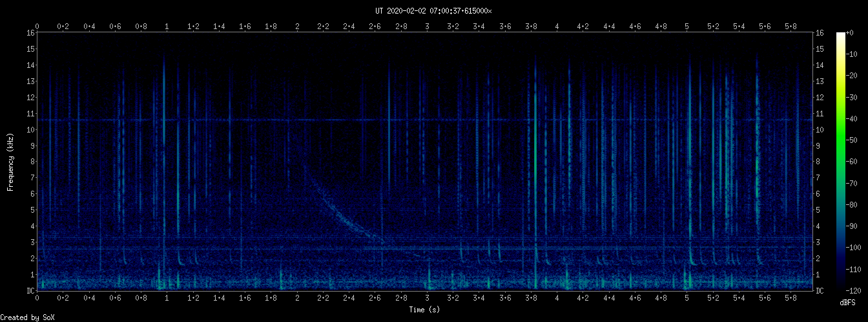
Task: Click the -20 value on the dBFS scale
Action: [x=853, y=76]
